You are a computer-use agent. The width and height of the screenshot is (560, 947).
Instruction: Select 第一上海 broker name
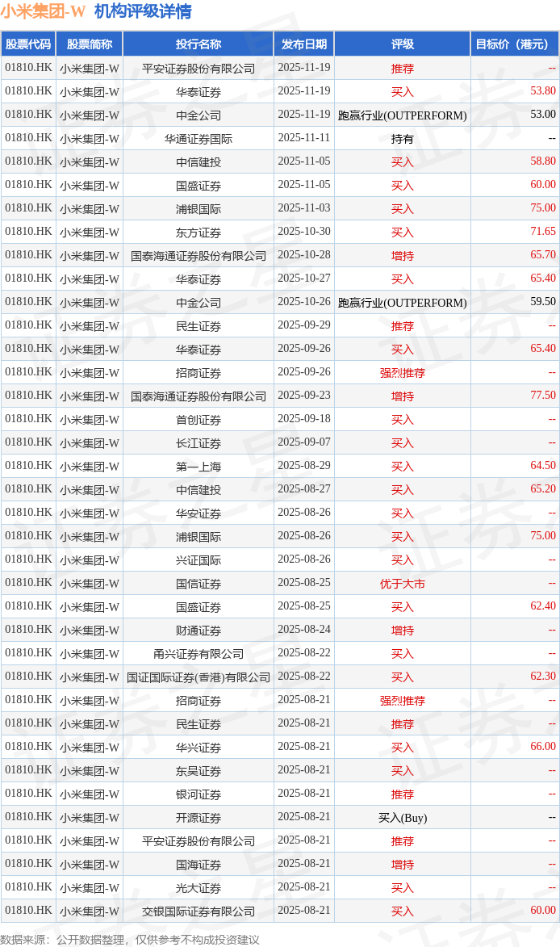(198, 467)
